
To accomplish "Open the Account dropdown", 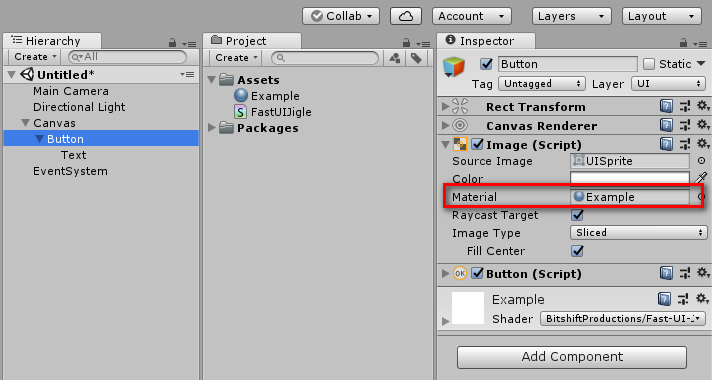I will (x=472, y=16).
